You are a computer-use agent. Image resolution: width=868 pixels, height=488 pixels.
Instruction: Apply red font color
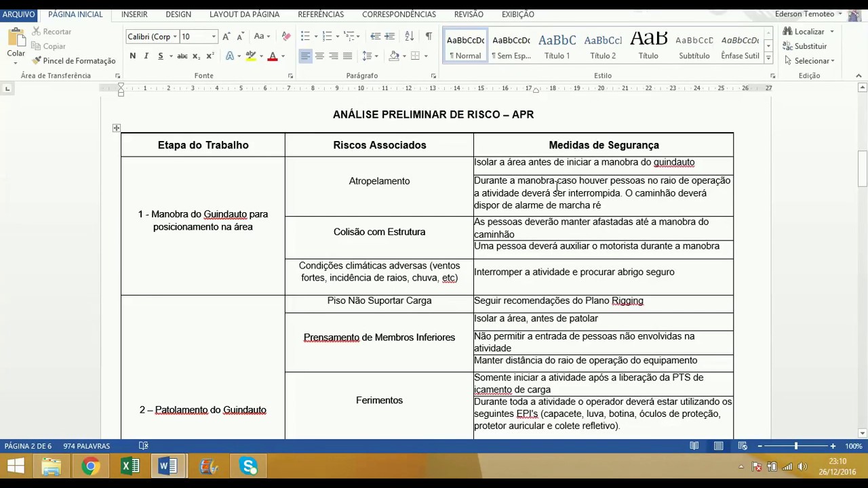coord(273,56)
